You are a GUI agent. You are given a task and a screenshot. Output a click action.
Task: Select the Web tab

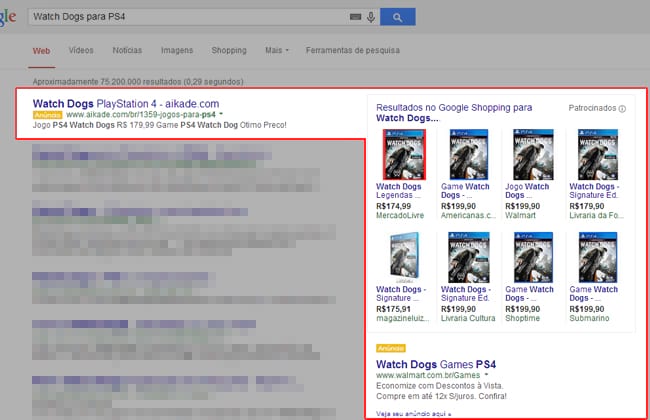tap(41, 51)
